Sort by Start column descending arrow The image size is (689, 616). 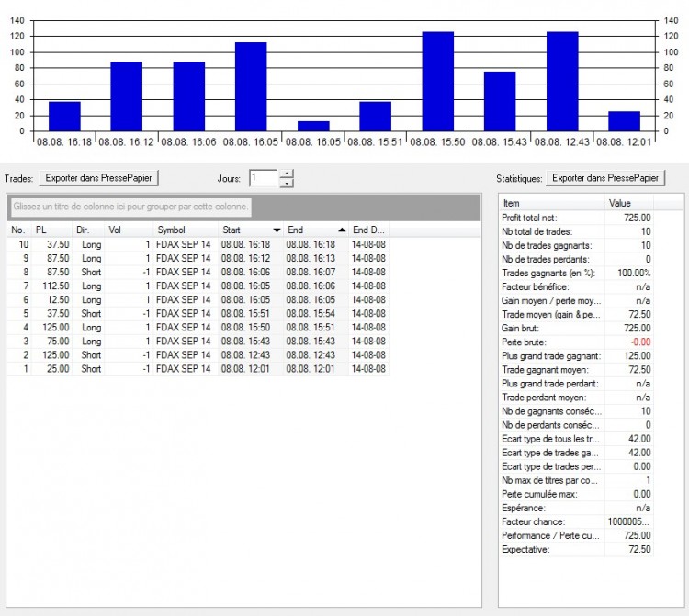click(x=277, y=230)
